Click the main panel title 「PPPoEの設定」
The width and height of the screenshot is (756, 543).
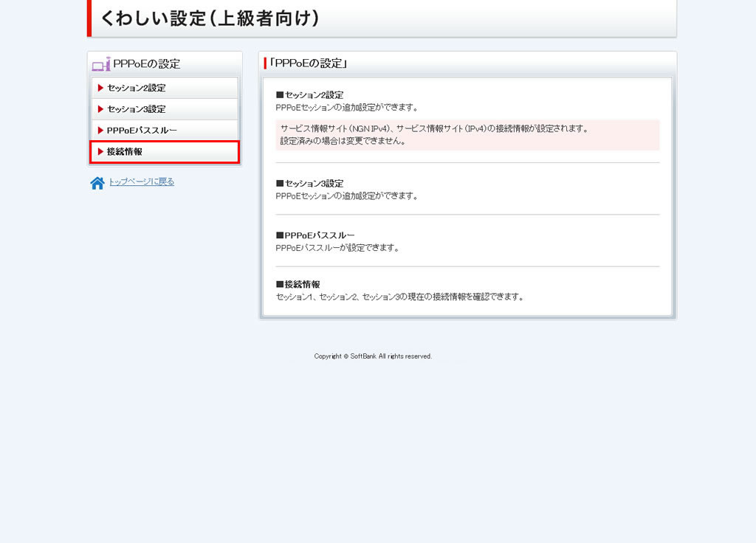[309, 63]
